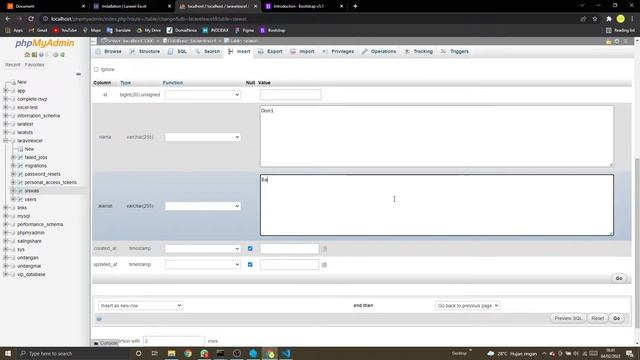Click Go button below updated_at row
This screenshot has height=360, width=640.
point(619,278)
